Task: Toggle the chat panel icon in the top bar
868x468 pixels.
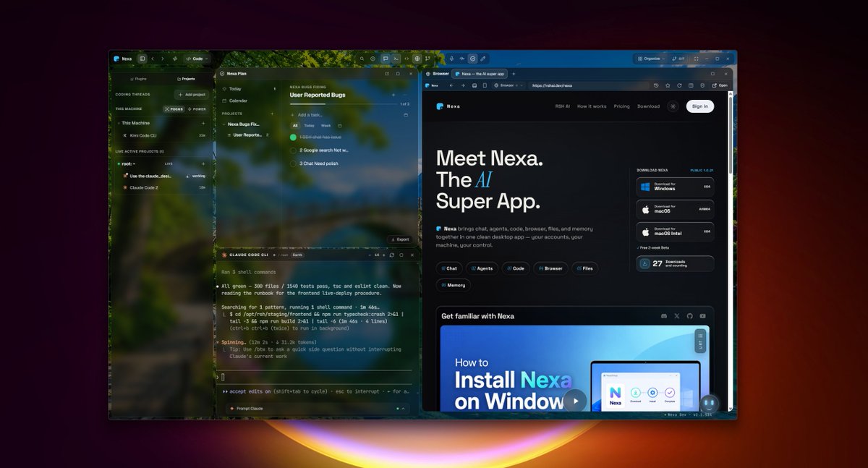Action: (x=386, y=59)
